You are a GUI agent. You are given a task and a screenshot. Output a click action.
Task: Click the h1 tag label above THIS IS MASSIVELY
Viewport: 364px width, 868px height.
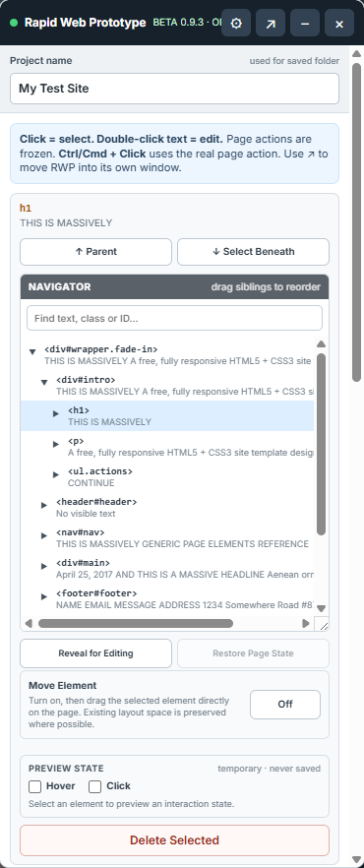tap(26, 209)
